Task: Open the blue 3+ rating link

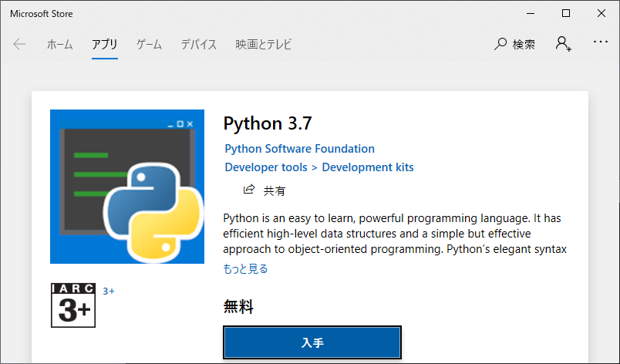Action: [108, 292]
